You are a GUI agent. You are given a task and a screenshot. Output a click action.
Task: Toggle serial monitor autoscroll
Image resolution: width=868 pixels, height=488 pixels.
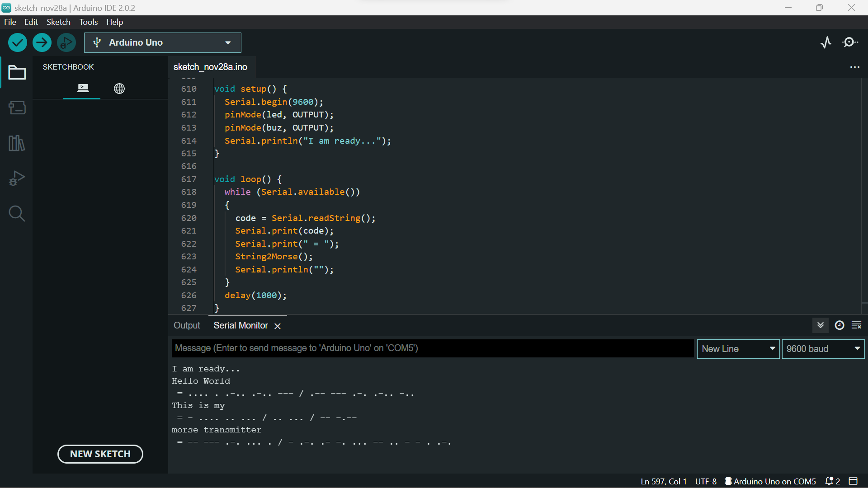(821, 325)
